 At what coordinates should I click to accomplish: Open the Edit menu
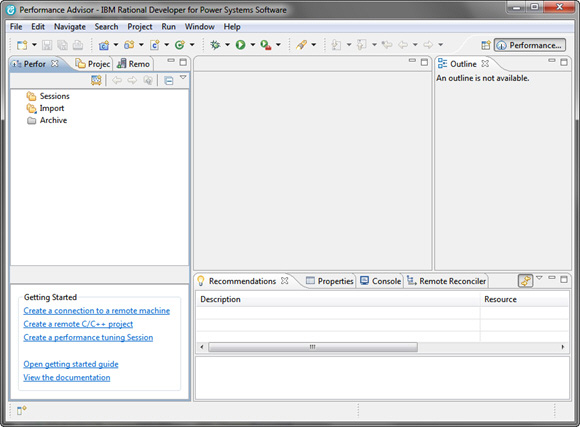pos(38,27)
